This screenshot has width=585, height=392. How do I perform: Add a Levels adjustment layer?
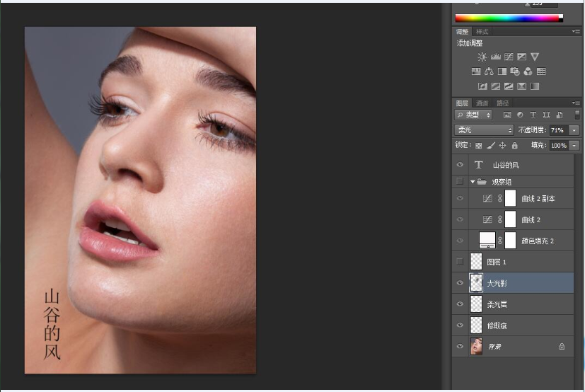pyautogui.click(x=495, y=57)
